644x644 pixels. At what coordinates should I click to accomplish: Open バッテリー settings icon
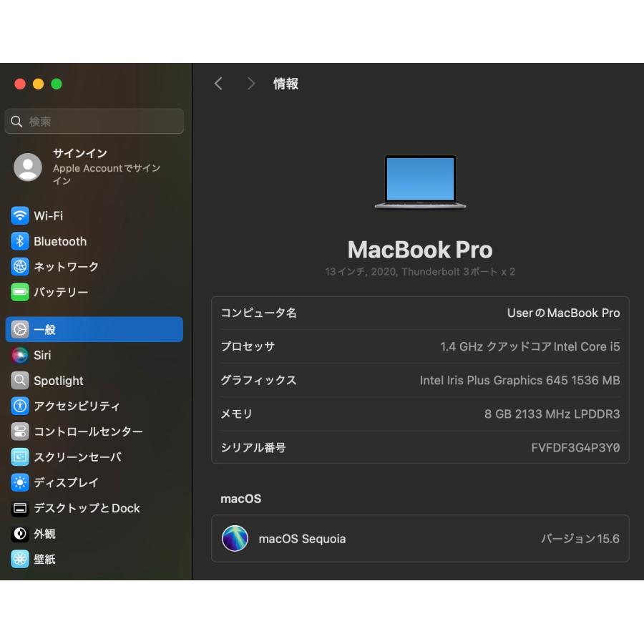(19, 292)
